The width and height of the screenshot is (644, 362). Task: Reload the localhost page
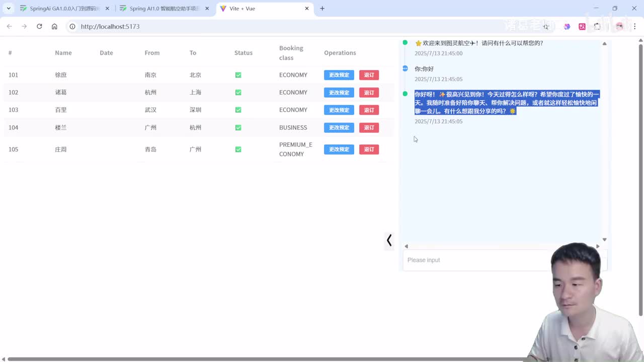pos(39,26)
